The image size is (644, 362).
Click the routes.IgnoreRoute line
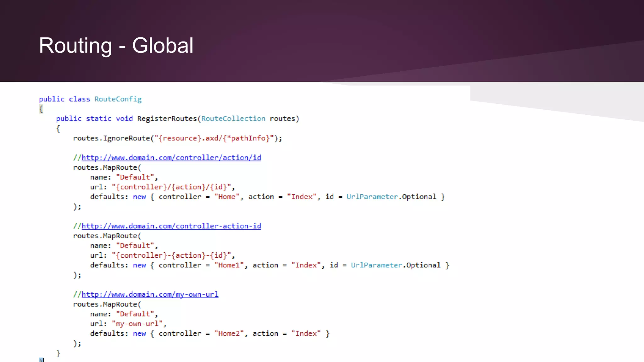tap(178, 138)
